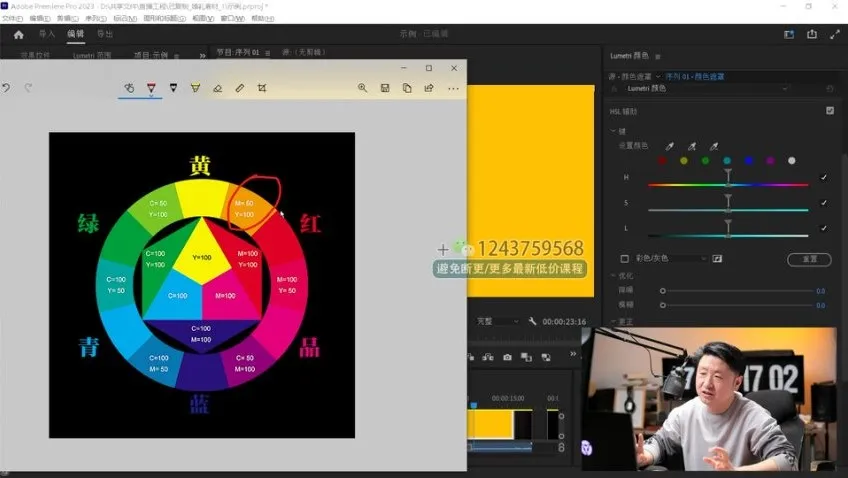Go to Premiere home screen icon
This screenshot has width=848, height=478.
pyautogui.click(x=18, y=34)
